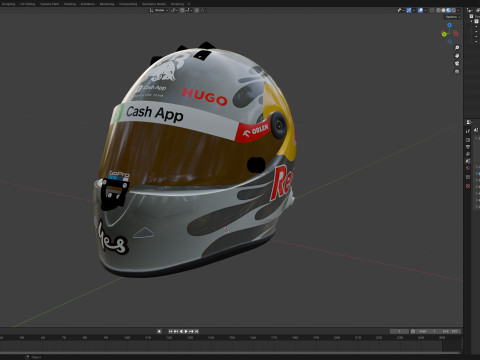Jump to the next keyframe
The width and height of the screenshot is (480, 360).
click(x=191, y=331)
